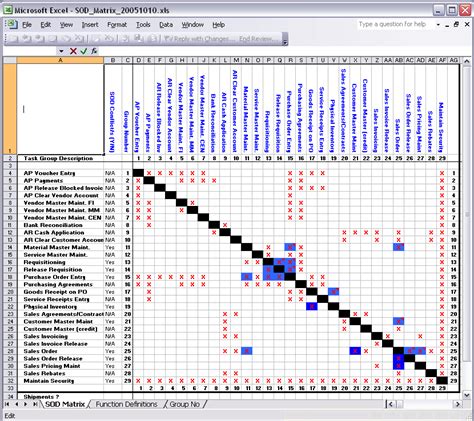Select row 32 header

(x=10, y=381)
